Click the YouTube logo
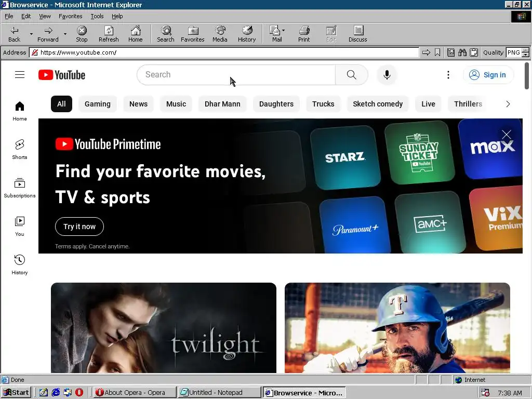Image resolution: width=532 pixels, height=399 pixels. pyautogui.click(x=62, y=75)
